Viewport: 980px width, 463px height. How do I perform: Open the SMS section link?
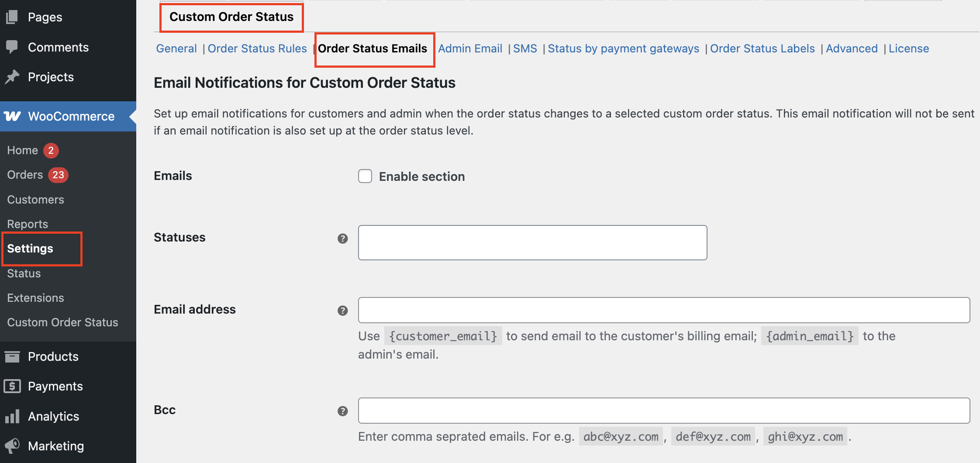point(525,48)
